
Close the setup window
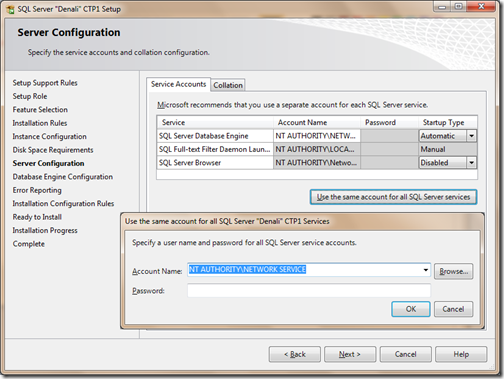pyautogui.click(x=481, y=6)
